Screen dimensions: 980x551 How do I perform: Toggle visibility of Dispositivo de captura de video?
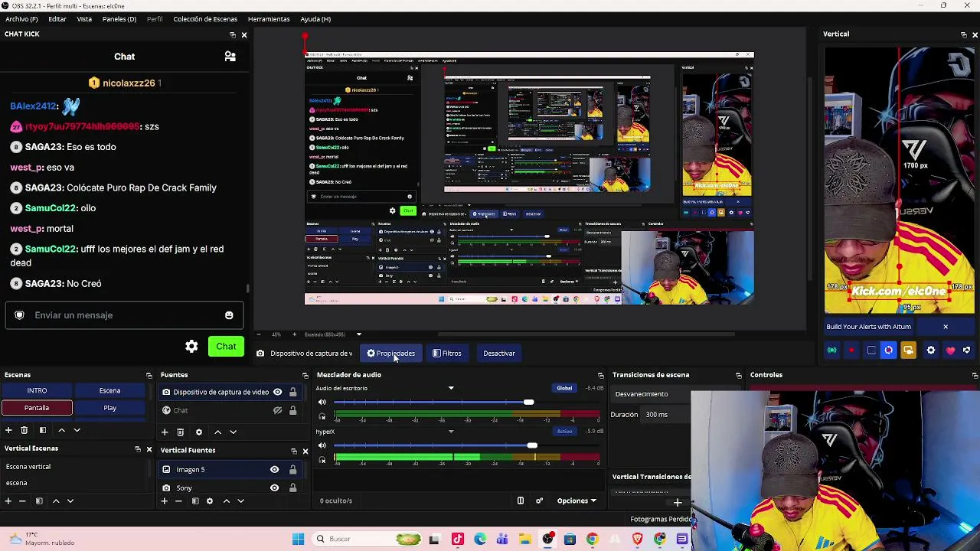[277, 393]
